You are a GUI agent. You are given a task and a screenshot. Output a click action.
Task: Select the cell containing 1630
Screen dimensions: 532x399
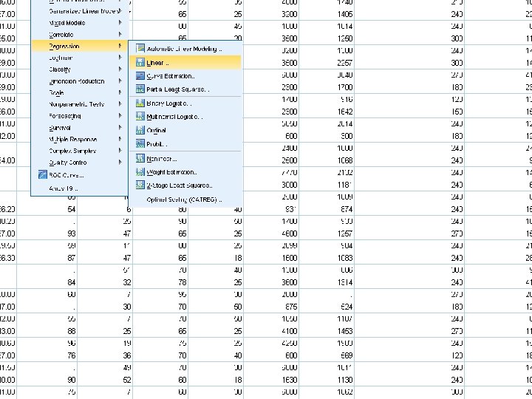tap(271, 380)
